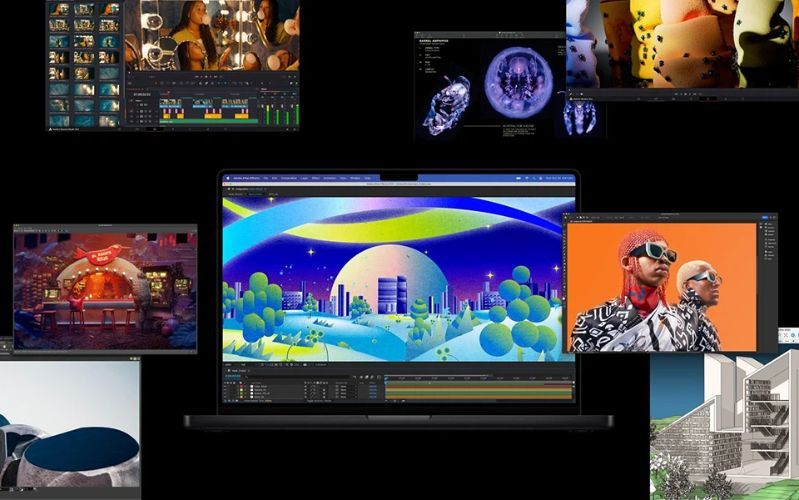Switch to the Fusion page in DaVinci Resolve
Screen dimensions: 799x500
click(x=173, y=129)
